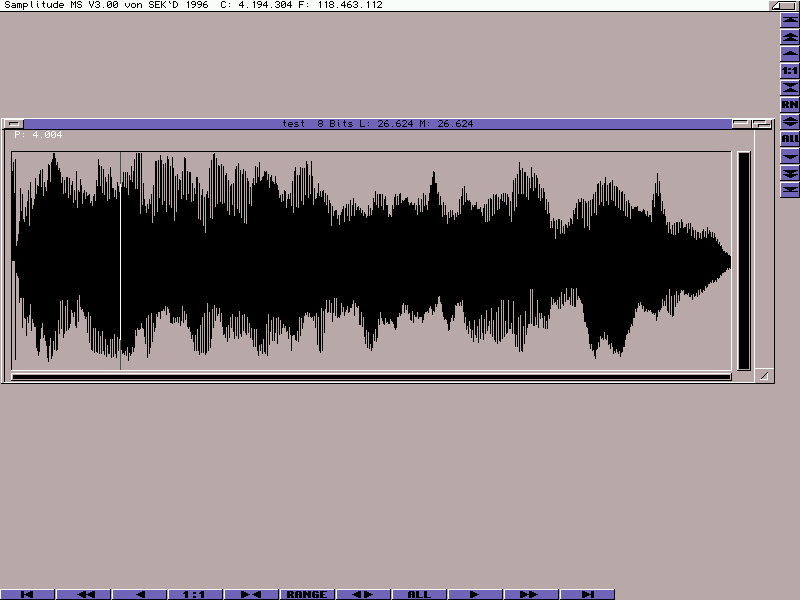This screenshot has height=600, width=800.
Task: Click the outward arrows horizontal zoom-out button
Action: 363,594
